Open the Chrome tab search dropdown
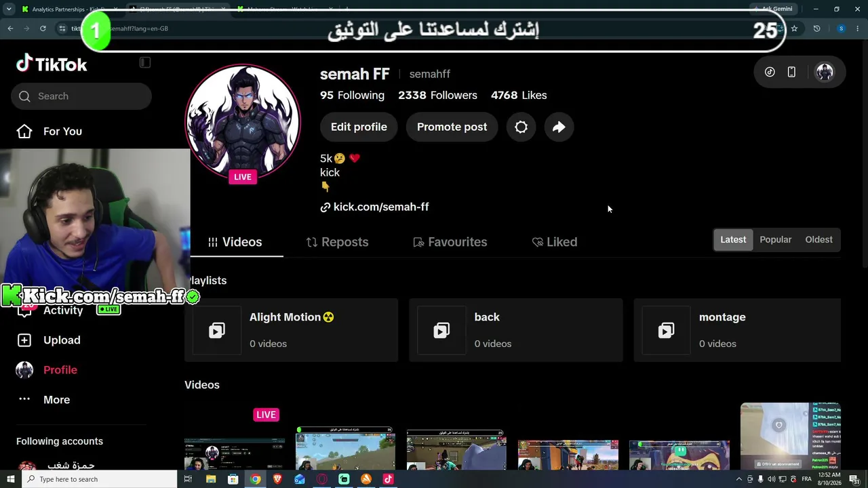Viewport: 868px width, 488px height. pyautogui.click(x=9, y=9)
